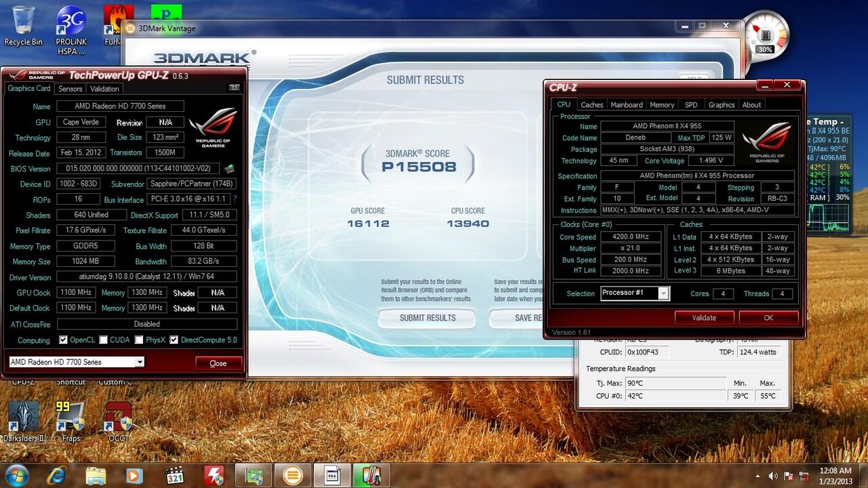This screenshot has width=868, height=488.
Task: Click the Max TDP value 125 W
Action: (x=722, y=138)
